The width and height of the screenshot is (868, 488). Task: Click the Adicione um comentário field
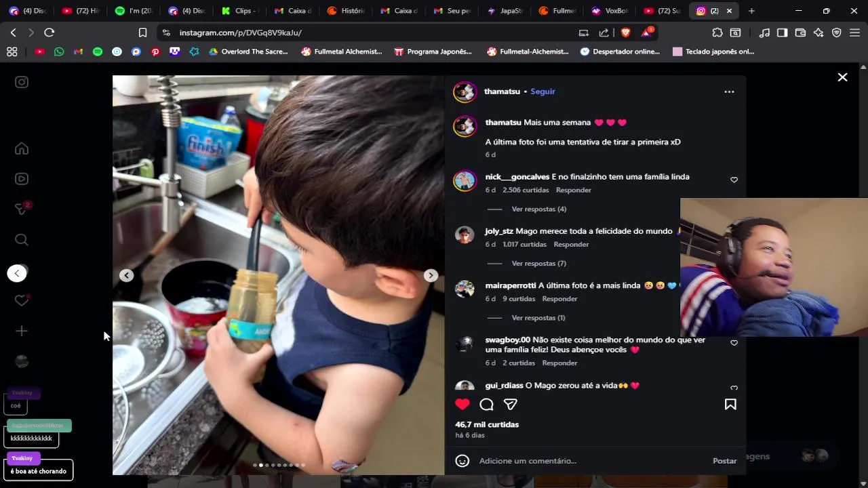coord(590,461)
